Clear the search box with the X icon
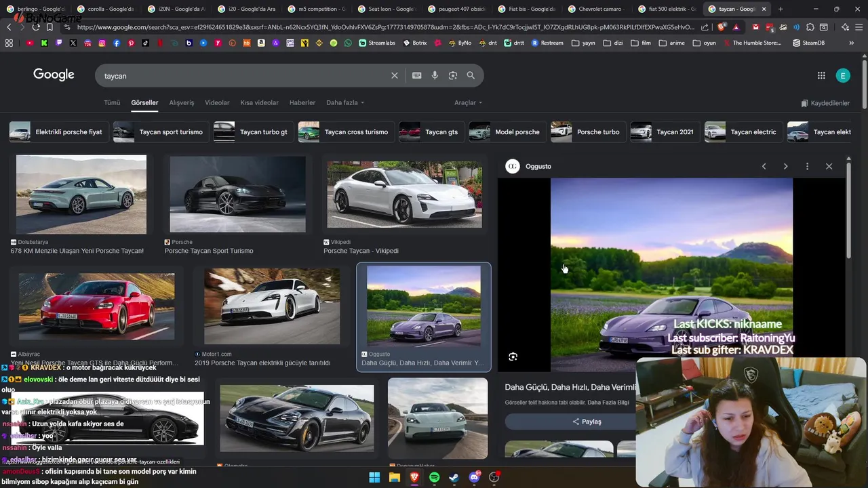 [395, 76]
